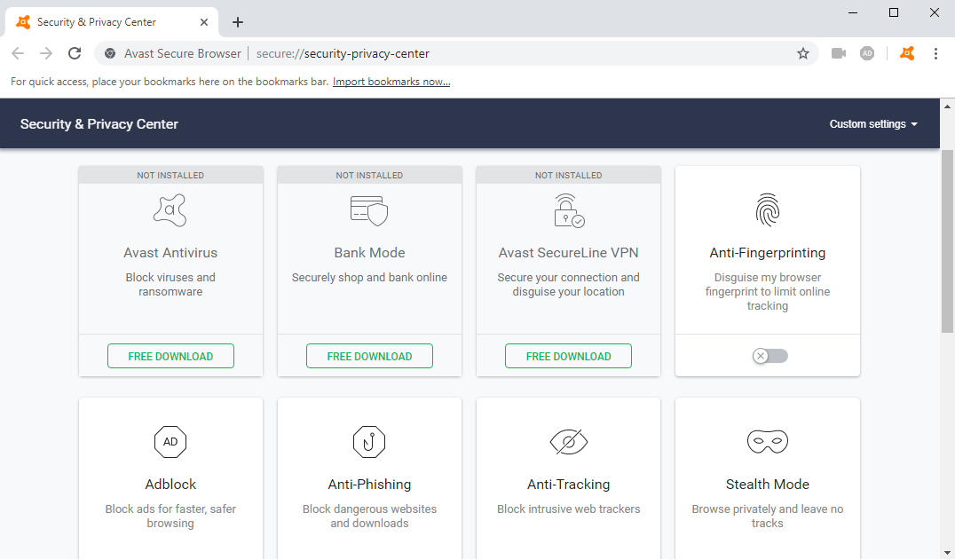Bookmark this page with the star icon
This screenshot has width=955, height=560.
click(803, 53)
